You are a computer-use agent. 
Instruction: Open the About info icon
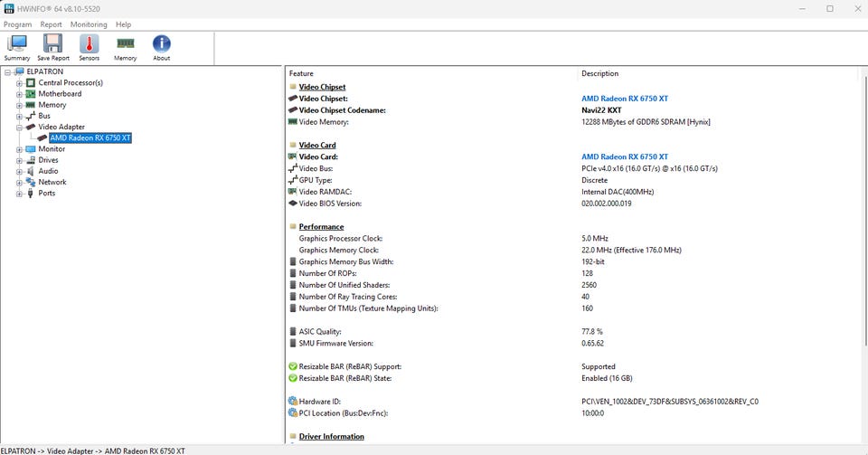click(x=161, y=46)
